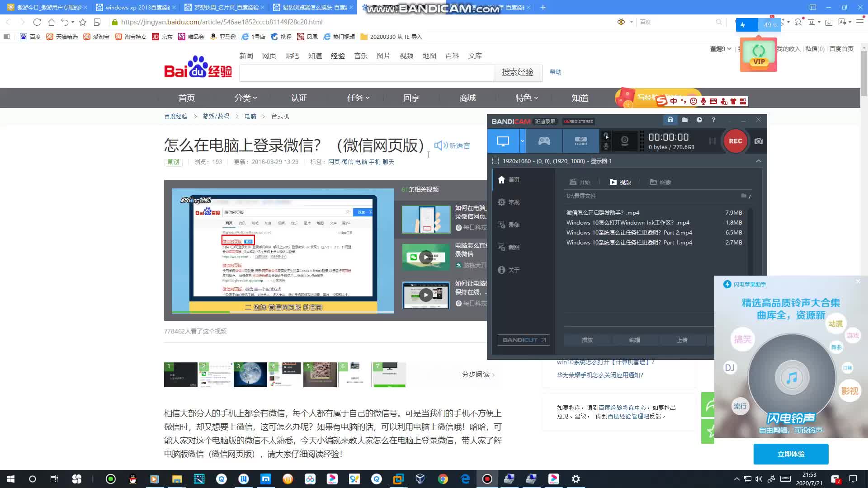This screenshot has height=488, width=868.
Task: Click the red REC button
Action: [735, 141]
